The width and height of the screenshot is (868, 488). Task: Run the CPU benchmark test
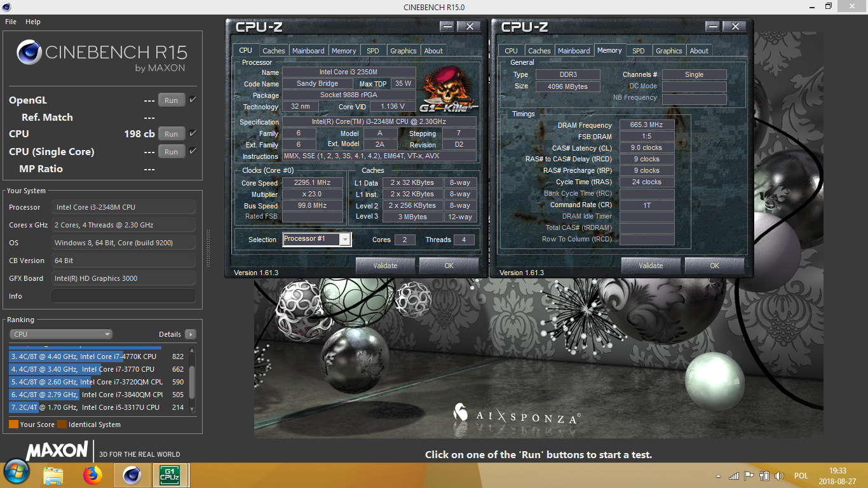[x=172, y=134]
